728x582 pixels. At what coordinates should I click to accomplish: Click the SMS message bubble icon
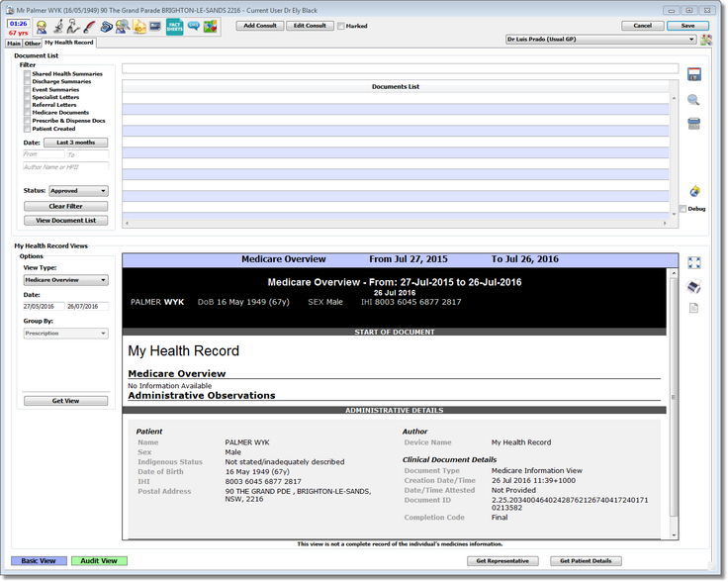coord(192,27)
